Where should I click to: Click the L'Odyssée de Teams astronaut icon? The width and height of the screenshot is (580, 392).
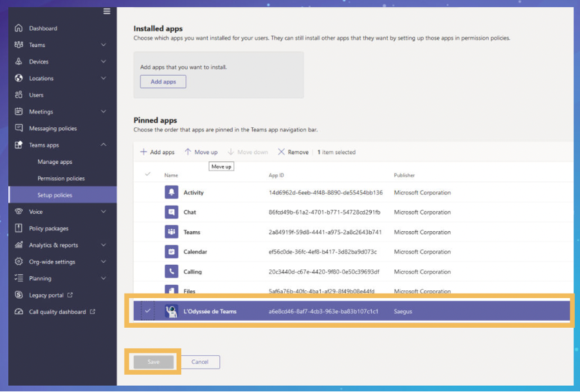pos(171,312)
